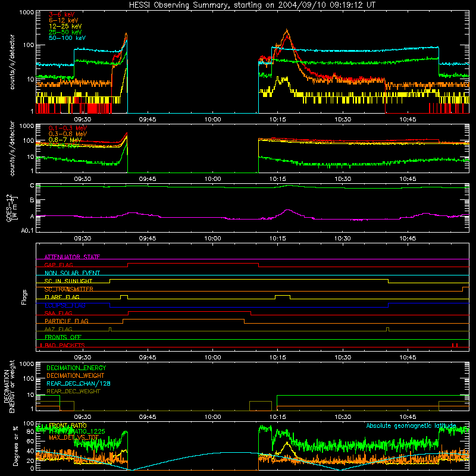Viewport: 476px width, 476px height.
Task: Click the HESSI Observing Summary title
Action: coord(252,5)
